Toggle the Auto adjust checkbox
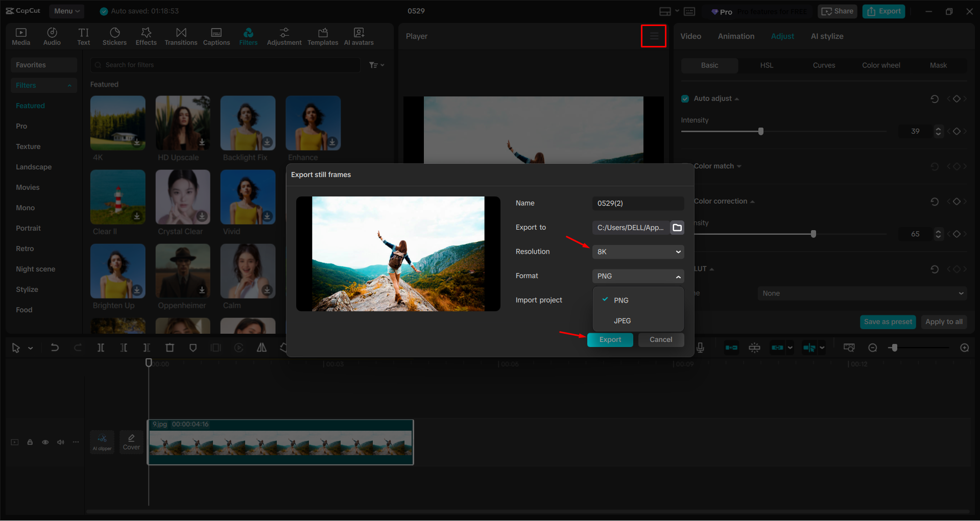 pos(684,98)
